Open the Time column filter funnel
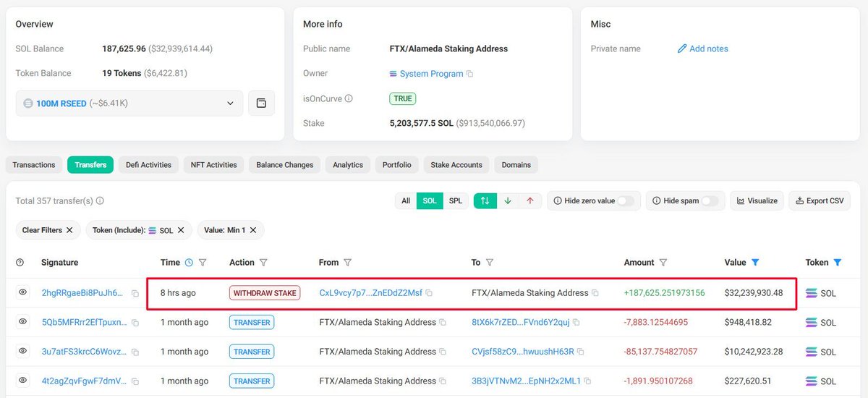This screenshot has width=868, height=398. click(203, 263)
